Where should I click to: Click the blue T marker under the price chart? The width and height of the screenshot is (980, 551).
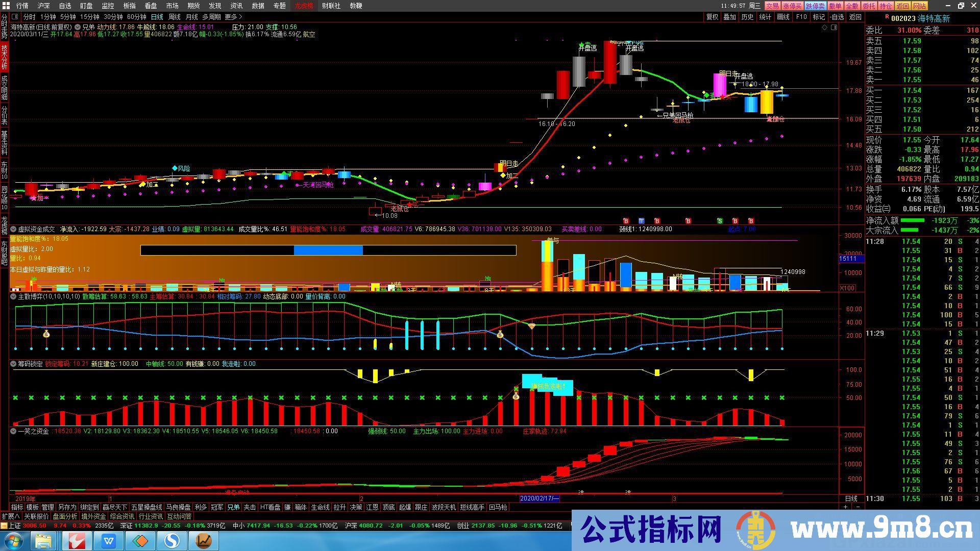[642, 221]
